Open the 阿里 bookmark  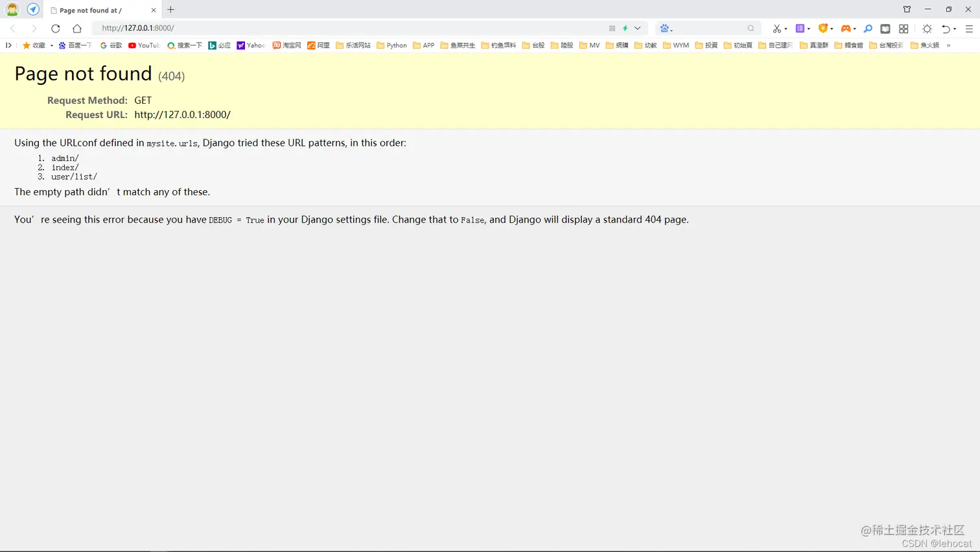(318, 45)
